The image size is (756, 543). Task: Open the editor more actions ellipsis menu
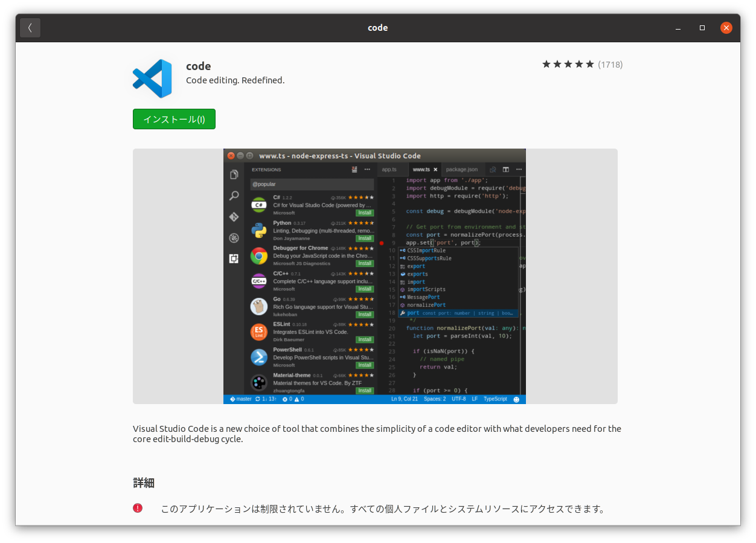click(x=519, y=169)
